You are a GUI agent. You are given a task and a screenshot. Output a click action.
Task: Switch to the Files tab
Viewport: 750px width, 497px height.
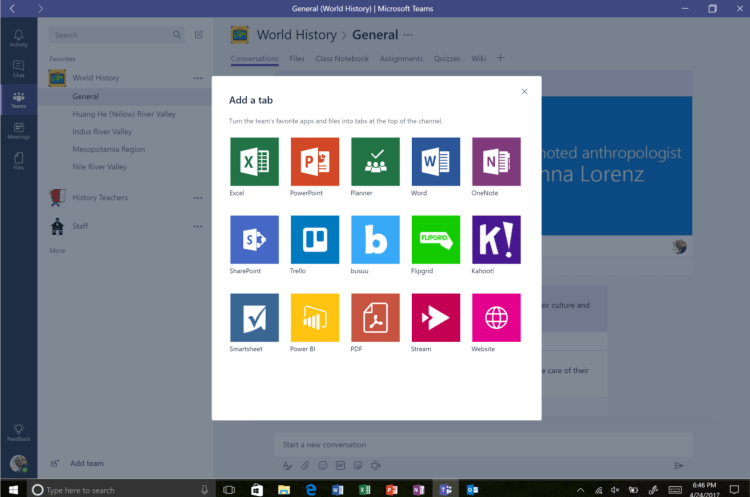pyautogui.click(x=297, y=59)
